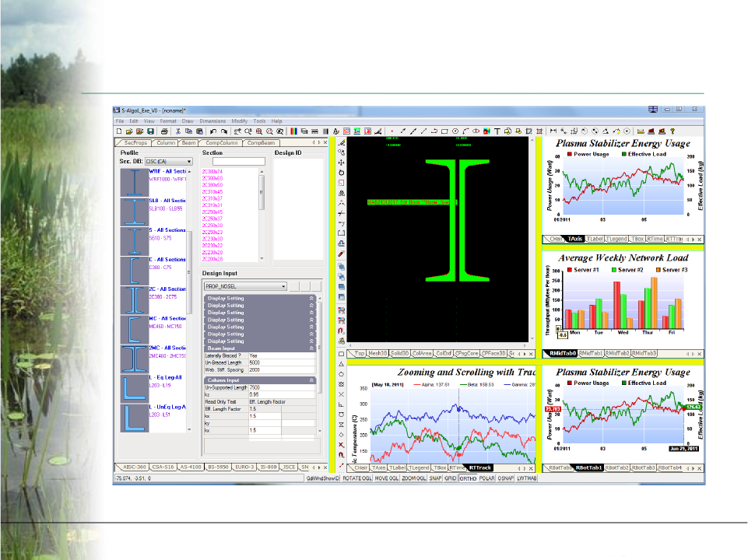
Task: Select the CSA-S16 code tab
Action: coord(163,467)
